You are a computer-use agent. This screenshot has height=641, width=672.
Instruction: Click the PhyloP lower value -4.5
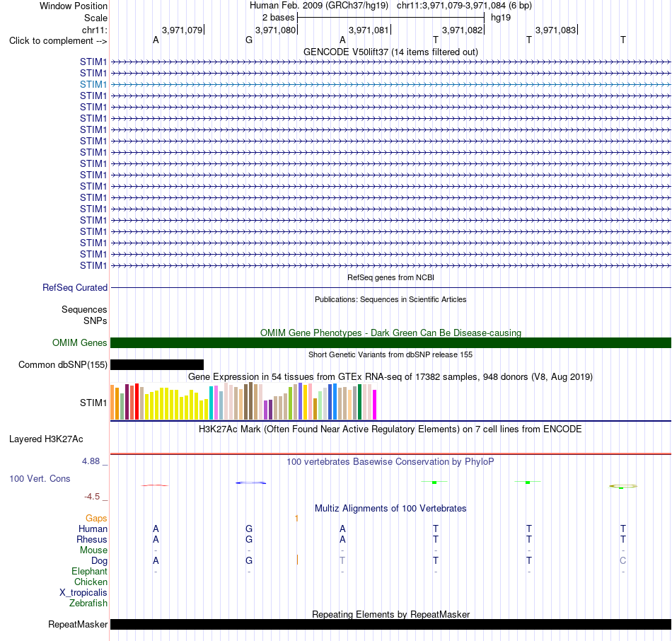(92, 497)
